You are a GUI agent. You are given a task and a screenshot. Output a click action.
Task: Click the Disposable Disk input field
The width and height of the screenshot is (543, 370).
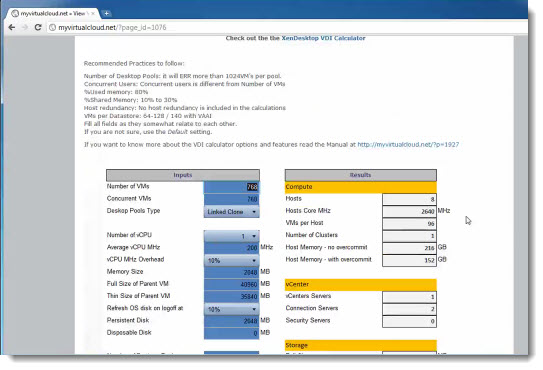[231, 333]
